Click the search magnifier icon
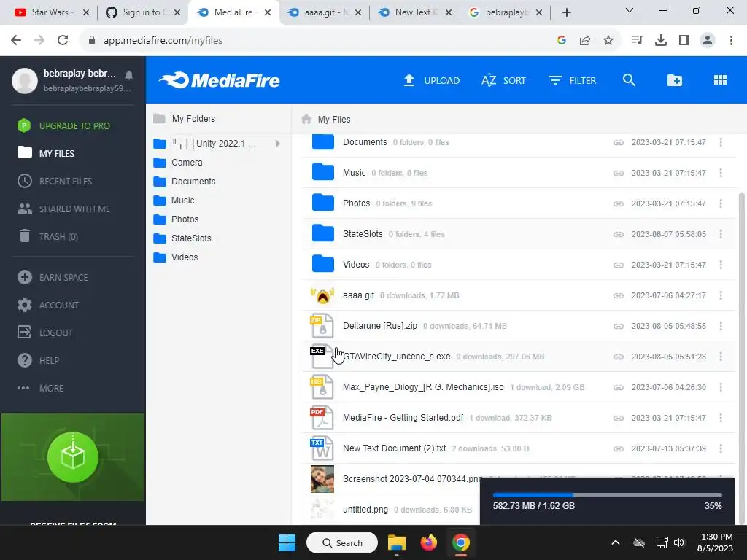 629,80
